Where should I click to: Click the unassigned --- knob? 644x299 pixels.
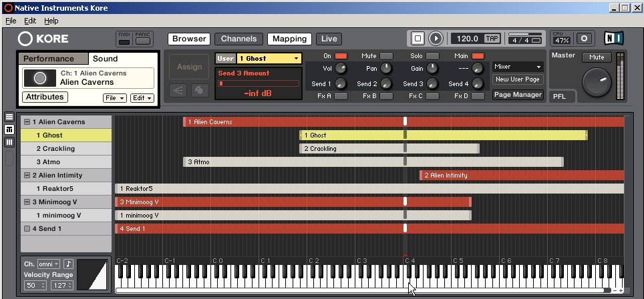pos(477,68)
